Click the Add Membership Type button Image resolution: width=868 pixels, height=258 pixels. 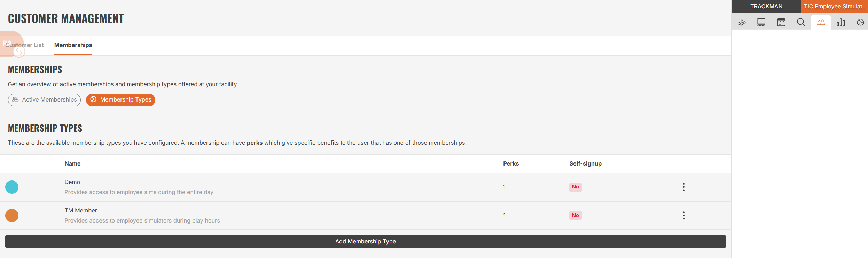coord(366,242)
